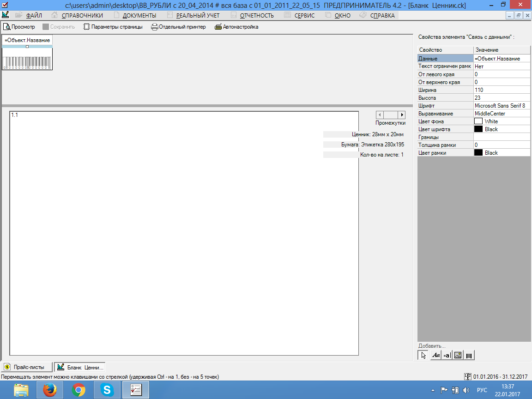Screen dimensions: 532x399
Task: Edit the Ширина value 110
Action: tap(502, 90)
